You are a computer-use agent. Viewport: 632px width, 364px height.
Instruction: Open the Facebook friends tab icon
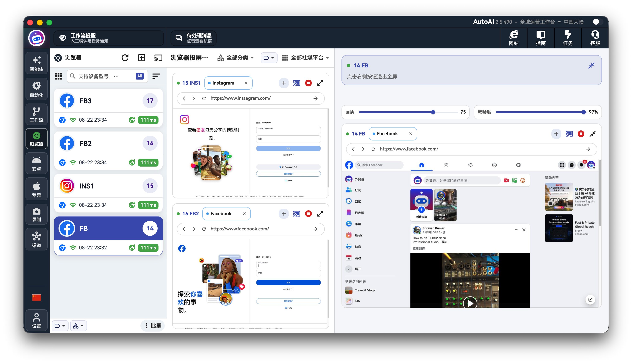pos(470,165)
